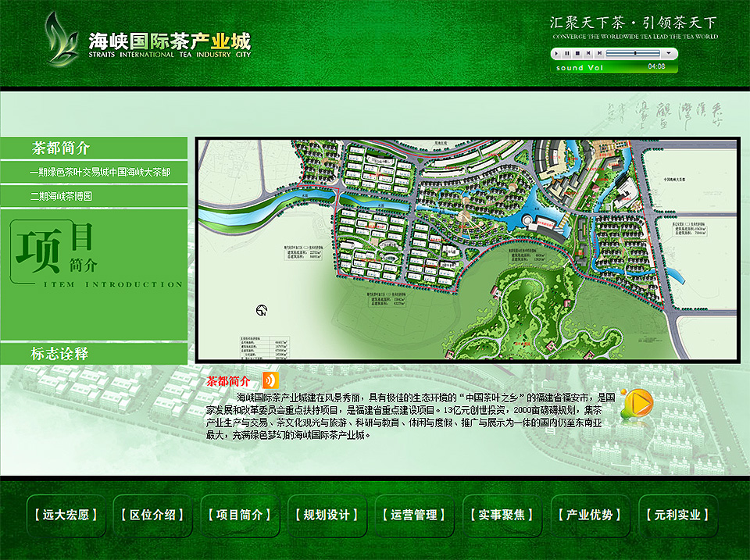
Task: Open the playlist dropdown on the music player
Action: tap(669, 53)
